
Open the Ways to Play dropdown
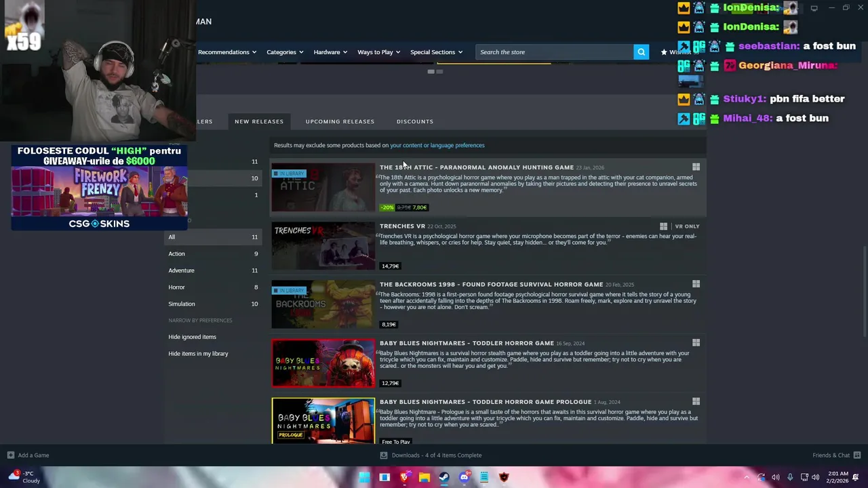[379, 52]
